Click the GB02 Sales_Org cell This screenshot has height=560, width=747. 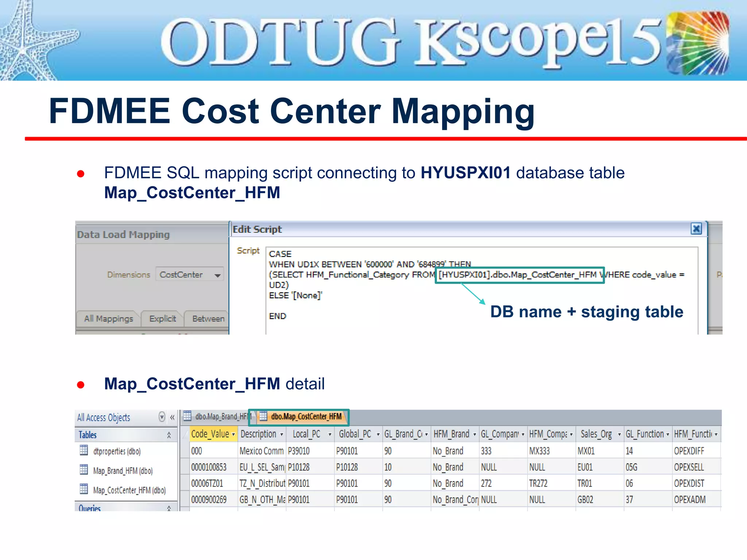600,499
